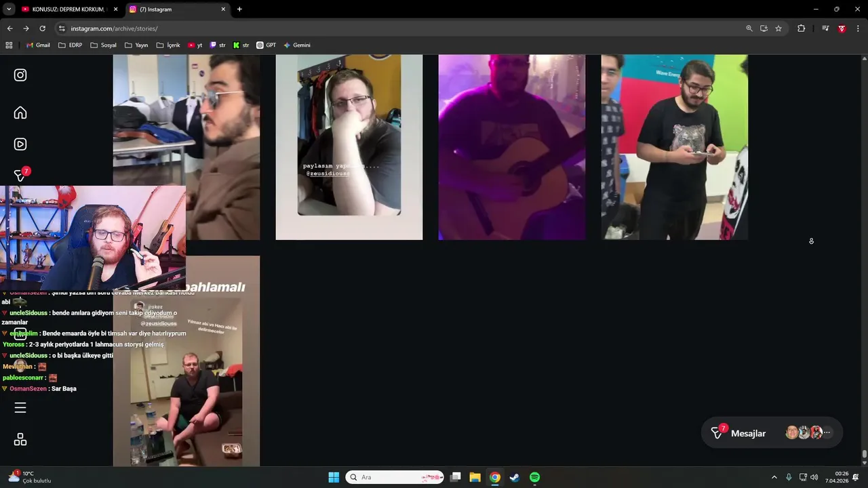The height and width of the screenshot is (488, 868).
Task: Open Chrome three-dot menu
Action: tap(859, 28)
